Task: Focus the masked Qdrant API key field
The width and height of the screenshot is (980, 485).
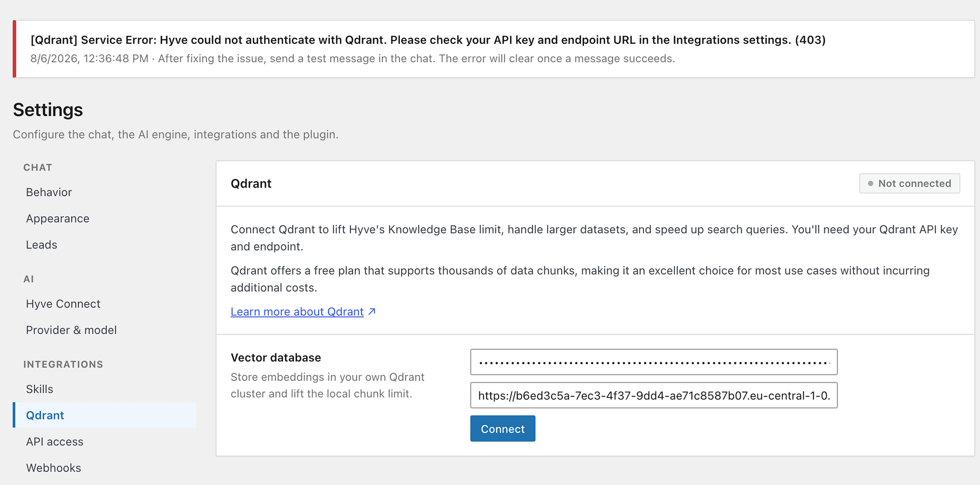Action: click(x=654, y=362)
